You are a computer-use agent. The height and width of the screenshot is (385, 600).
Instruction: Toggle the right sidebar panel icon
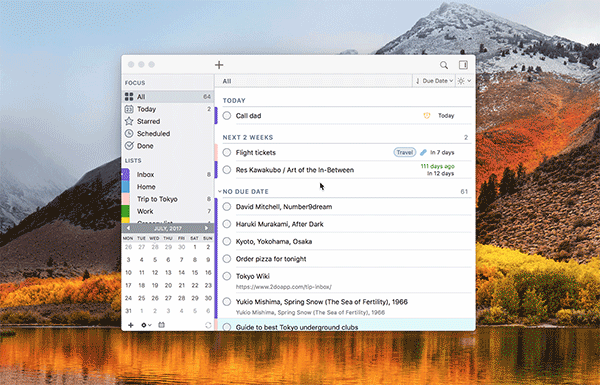(x=463, y=65)
